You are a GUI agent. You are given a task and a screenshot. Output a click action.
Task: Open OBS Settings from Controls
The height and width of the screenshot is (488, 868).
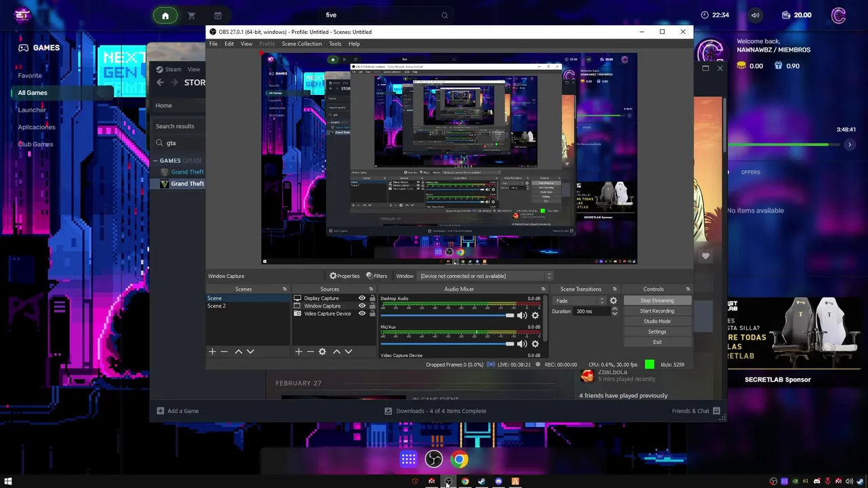657,331
